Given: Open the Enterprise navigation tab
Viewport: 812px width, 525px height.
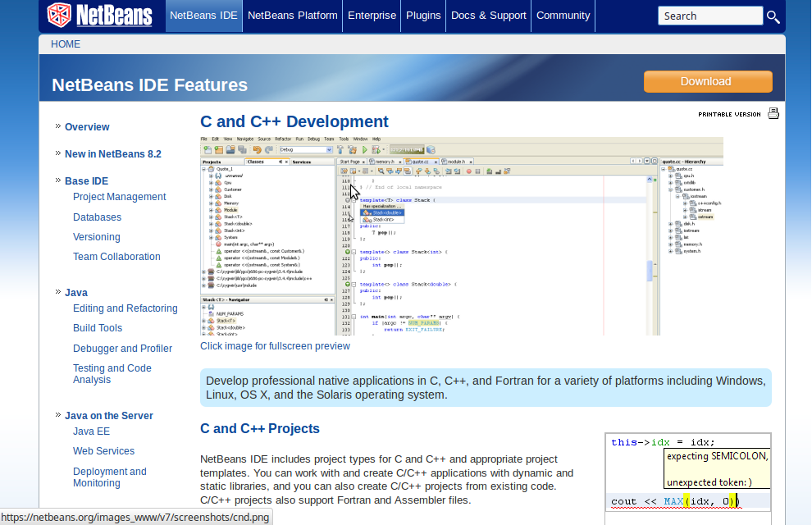Looking at the screenshot, I should [372, 16].
